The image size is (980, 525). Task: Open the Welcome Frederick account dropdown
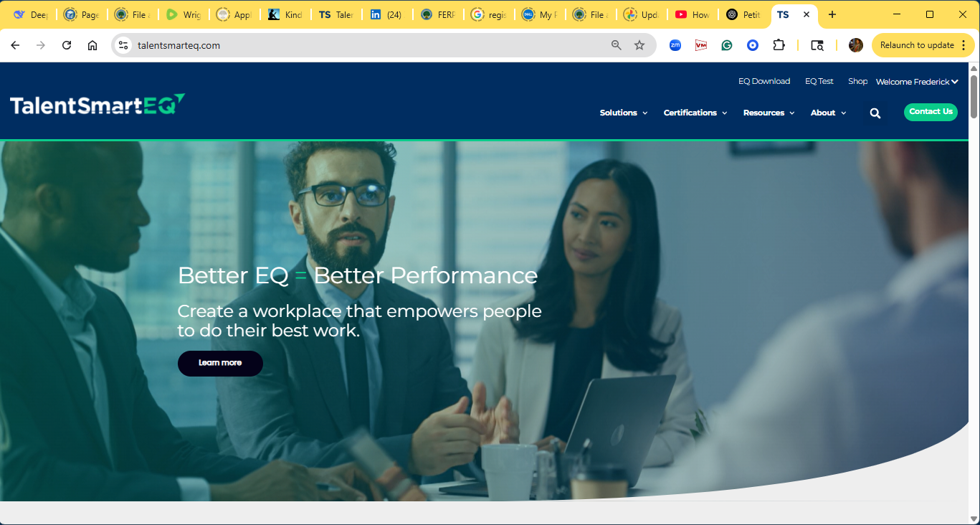tap(917, 82)
